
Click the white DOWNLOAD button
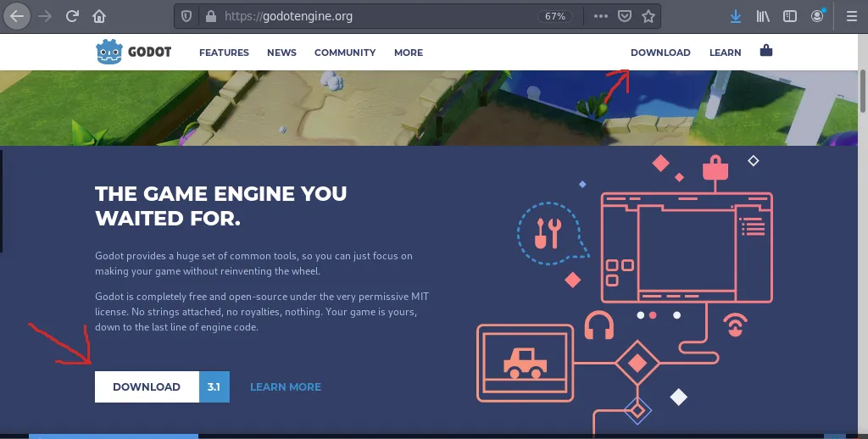tap(147, 387)
